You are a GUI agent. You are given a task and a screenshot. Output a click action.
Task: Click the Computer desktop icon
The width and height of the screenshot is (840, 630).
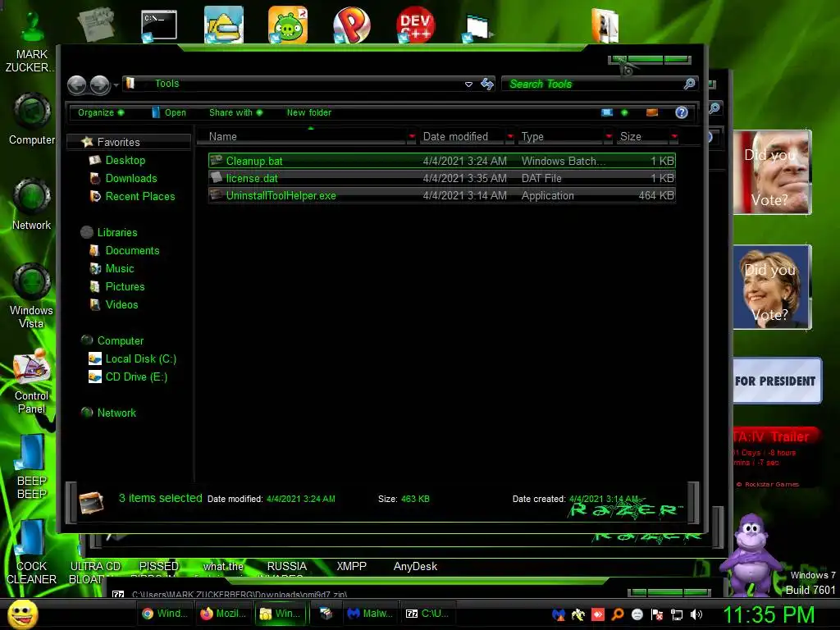click(x=32, y=120)
